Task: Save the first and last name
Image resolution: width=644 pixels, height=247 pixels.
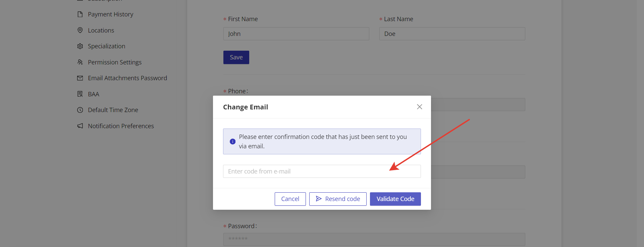Action: click(236, 57)
